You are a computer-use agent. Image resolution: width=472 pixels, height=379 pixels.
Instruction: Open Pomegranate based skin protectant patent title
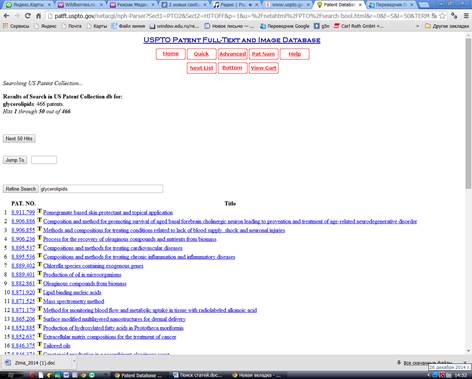point(108,212)
